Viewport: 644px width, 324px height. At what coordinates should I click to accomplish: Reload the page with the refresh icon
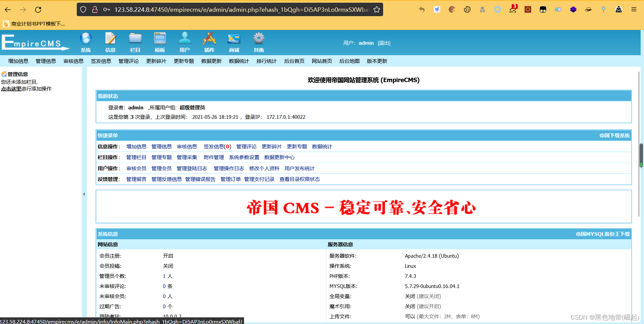pos(38,9)
